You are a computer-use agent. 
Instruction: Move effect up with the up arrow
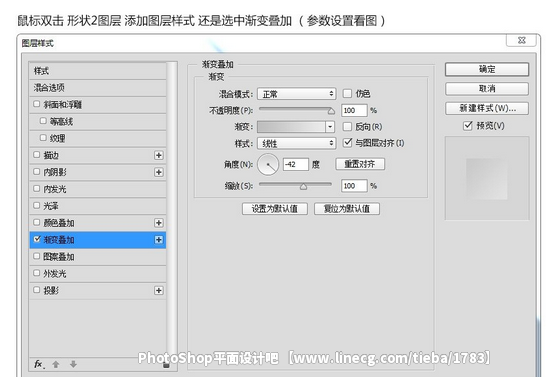click(56, 364)
